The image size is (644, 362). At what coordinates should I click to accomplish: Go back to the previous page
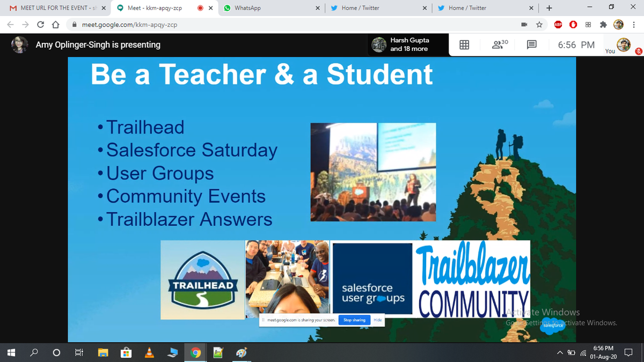click(x=11, y=25)
